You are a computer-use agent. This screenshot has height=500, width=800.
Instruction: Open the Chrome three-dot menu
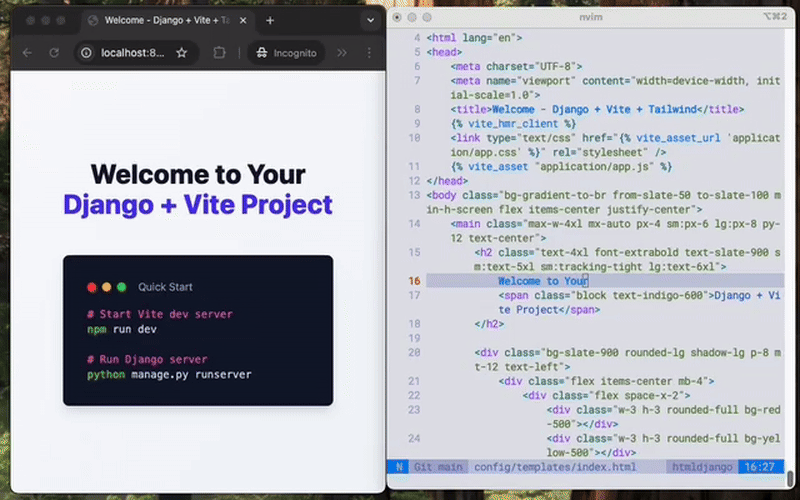(368, 53)
